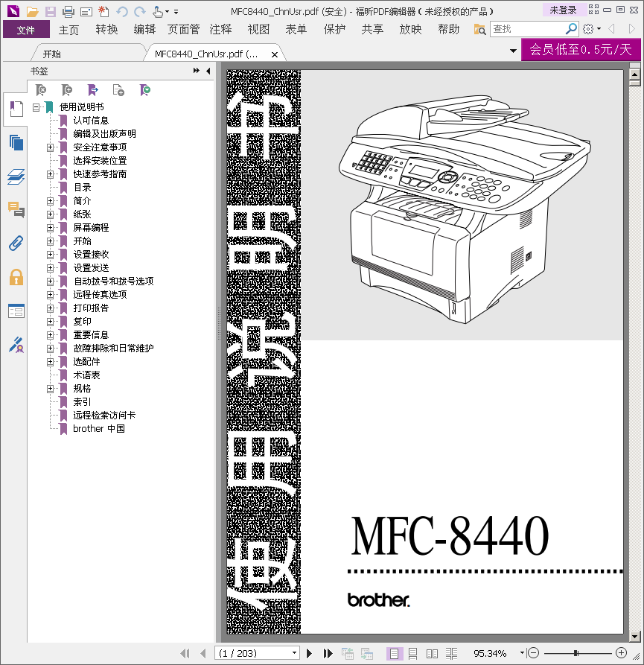Expand the 安全注意事项 bookmark
The image size is (644, 665).
[50, 147]
